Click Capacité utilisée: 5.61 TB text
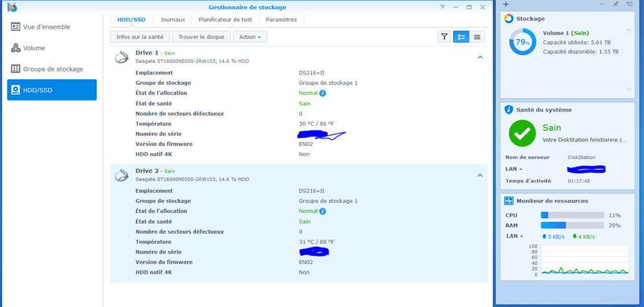Image resolution: width=644 pixels, height=307 pixels. (x=576, y=42)
